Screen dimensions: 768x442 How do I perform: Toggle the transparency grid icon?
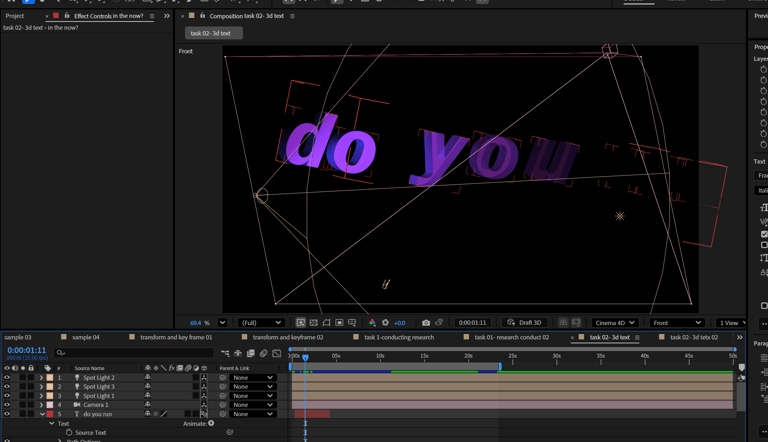[x=313, y=323]
